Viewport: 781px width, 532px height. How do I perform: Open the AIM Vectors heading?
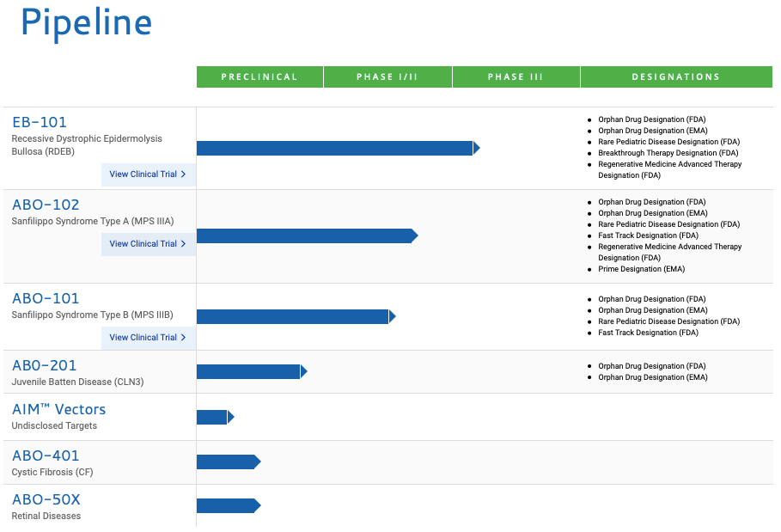click(58, 409)
